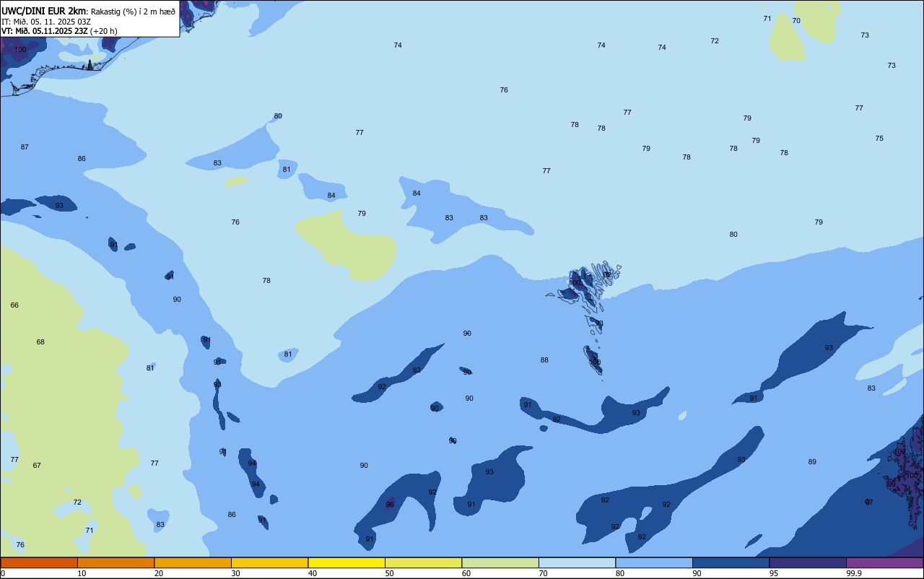Click the "99.9" tick label on the color scale
Viewport: 924px width, 579px height.
pyautogui.click(x=854, y=573)
